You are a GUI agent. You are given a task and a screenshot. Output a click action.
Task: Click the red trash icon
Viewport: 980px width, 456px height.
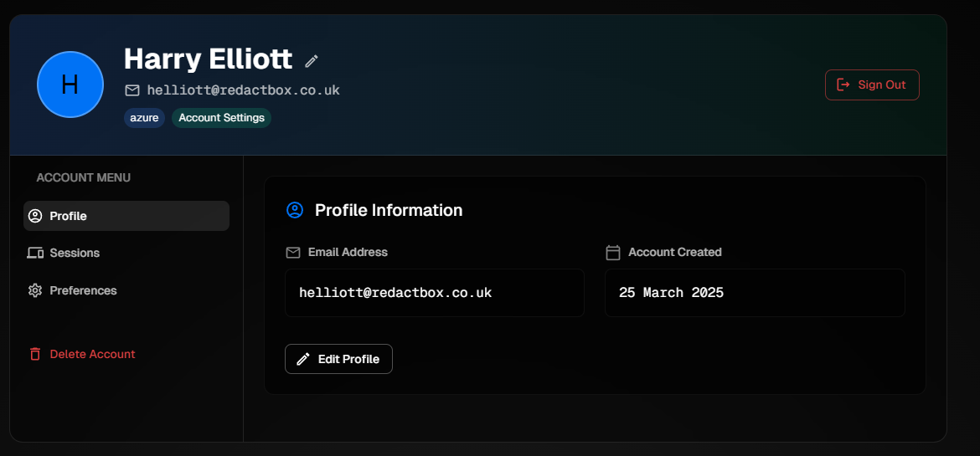(x=35, y=354)
